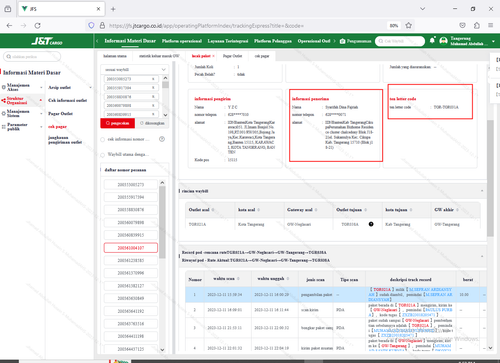Open the list-all-tabs chevron
The width and height of the screenshot is (500, 363).
click(422, 9)
